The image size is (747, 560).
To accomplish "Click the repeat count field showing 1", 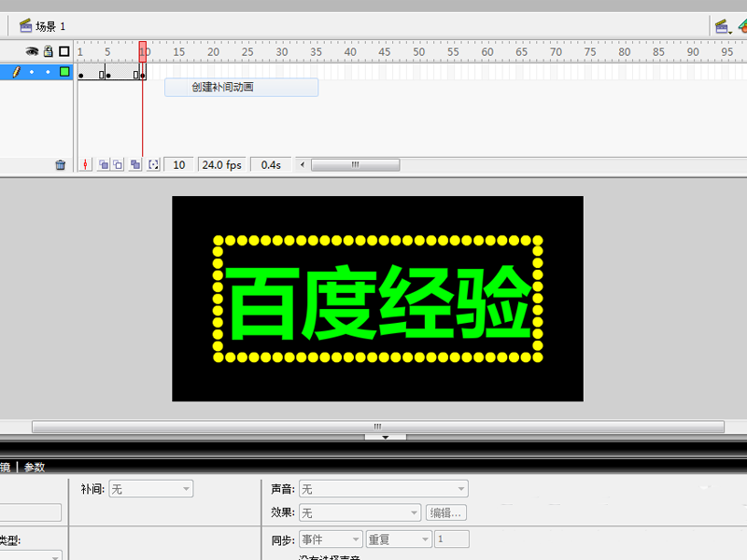I will pos(452,539).
